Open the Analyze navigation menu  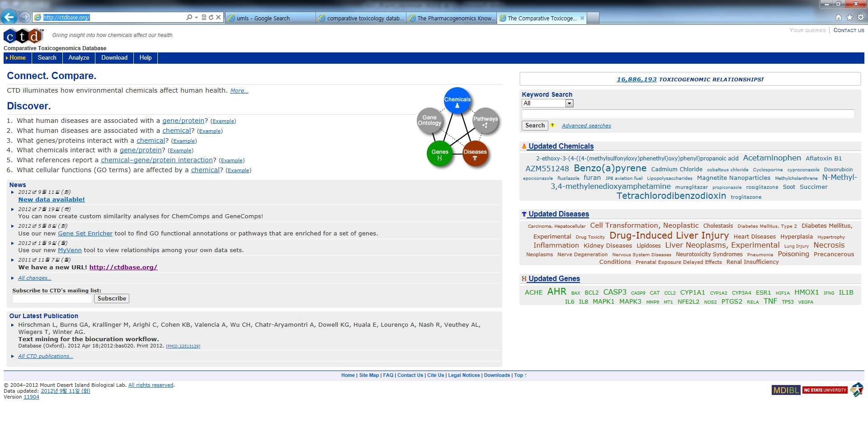click(x=79, y=58)
